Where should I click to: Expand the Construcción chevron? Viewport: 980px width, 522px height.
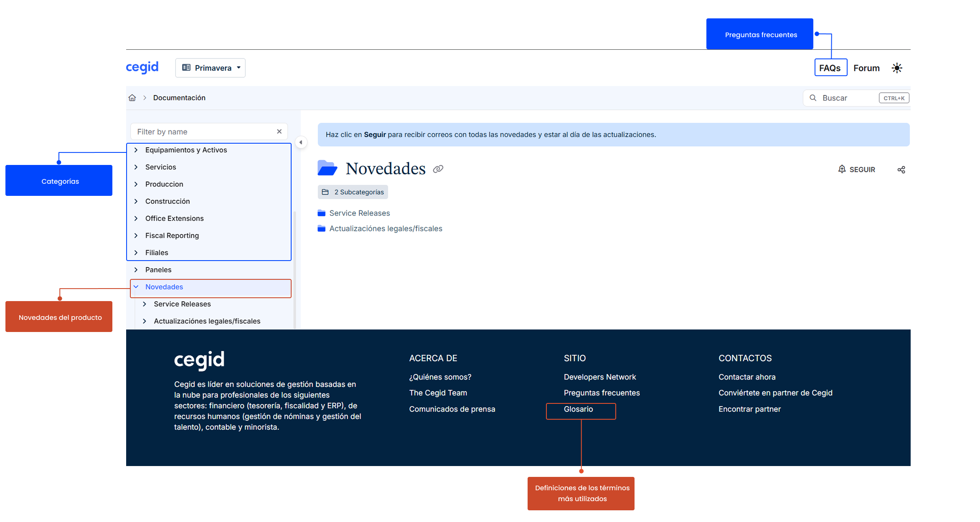click(136, 201)
